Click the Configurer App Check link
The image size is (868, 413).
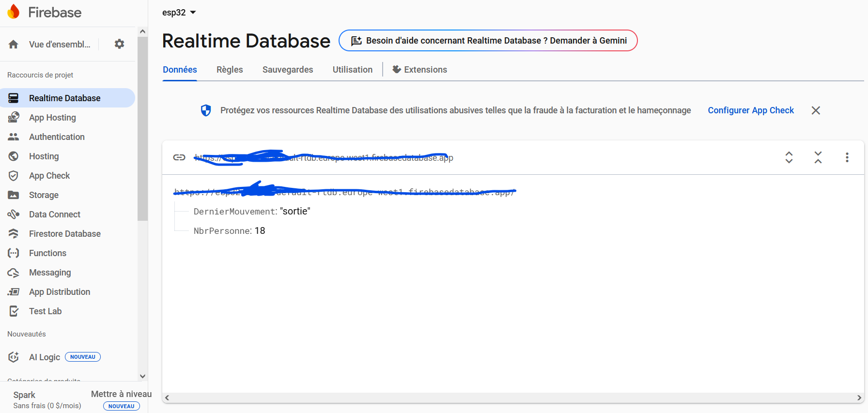(x=751, y=110)
